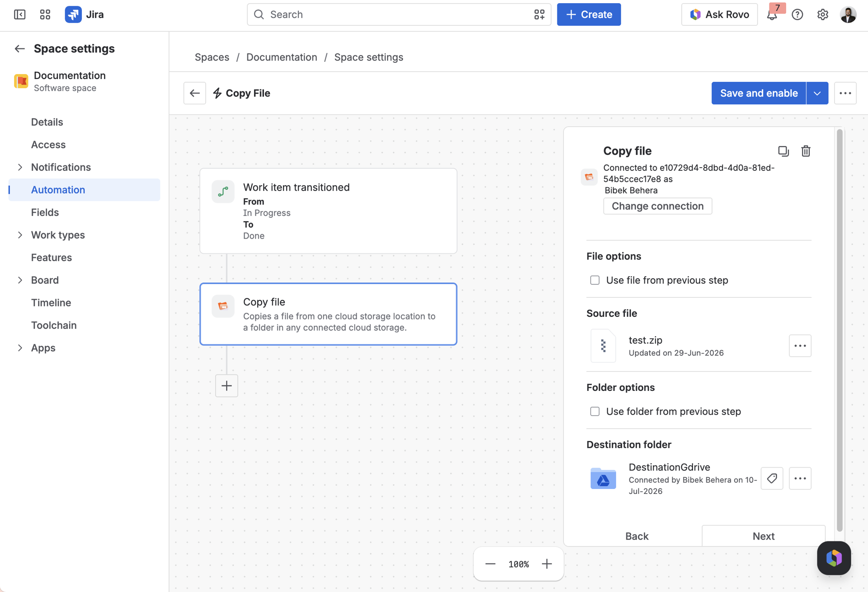Duplicate the Copy file component
This screenshot has height=592, width=868.
[x=783, y=151]
